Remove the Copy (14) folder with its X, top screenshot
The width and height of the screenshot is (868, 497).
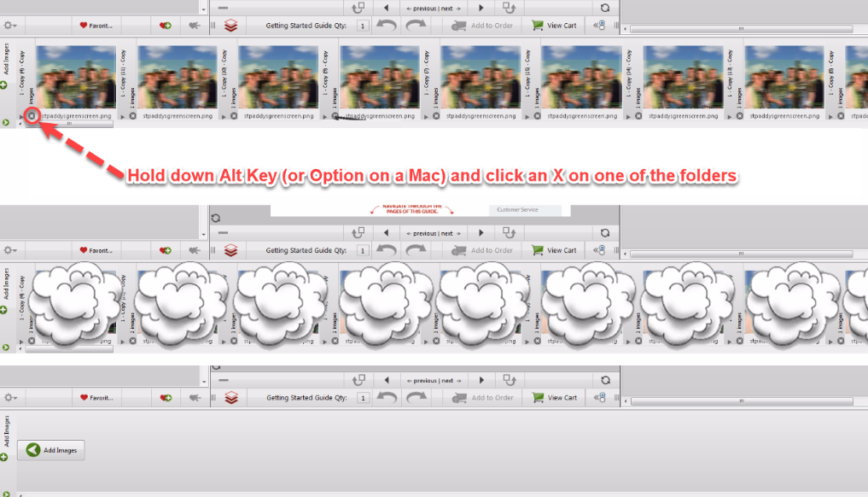point(638,116)
